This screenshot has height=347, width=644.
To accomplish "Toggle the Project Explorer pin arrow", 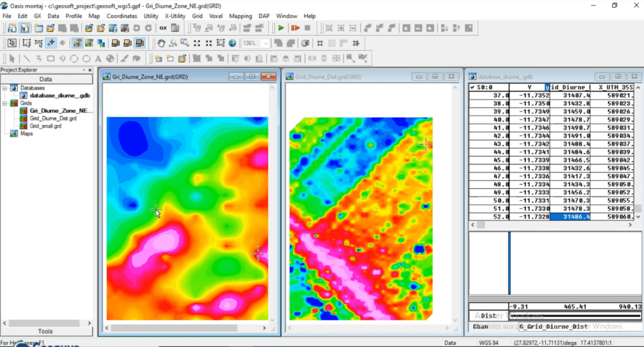I will (84, 71).
